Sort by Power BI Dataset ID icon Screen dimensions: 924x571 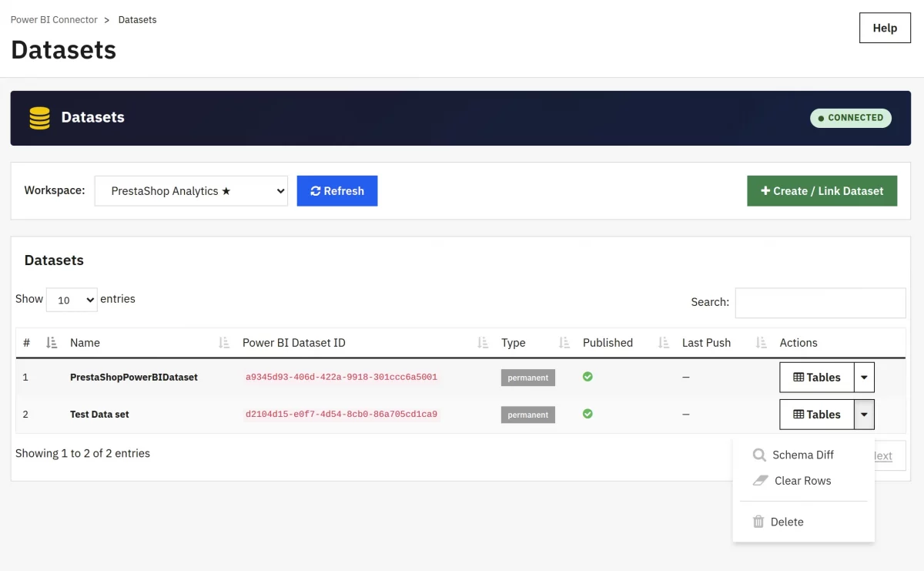(x=483, y=343)
